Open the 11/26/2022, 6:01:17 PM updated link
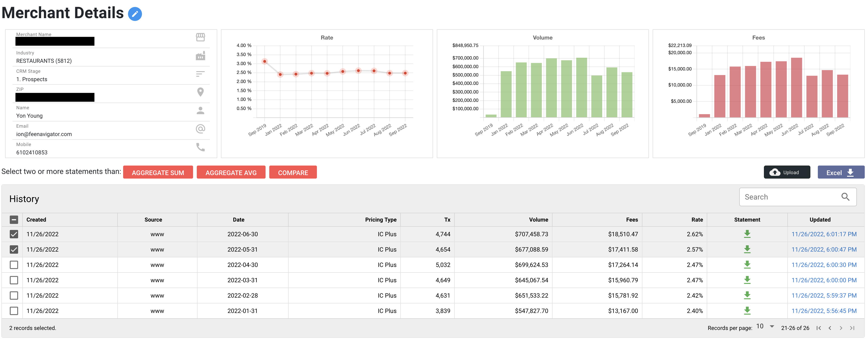 pos(824,234)
